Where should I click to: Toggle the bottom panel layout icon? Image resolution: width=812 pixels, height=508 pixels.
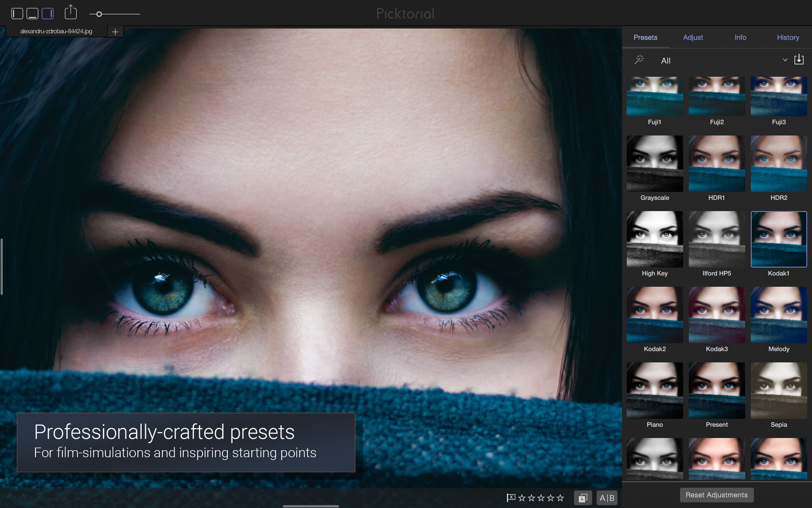(32, 14)
